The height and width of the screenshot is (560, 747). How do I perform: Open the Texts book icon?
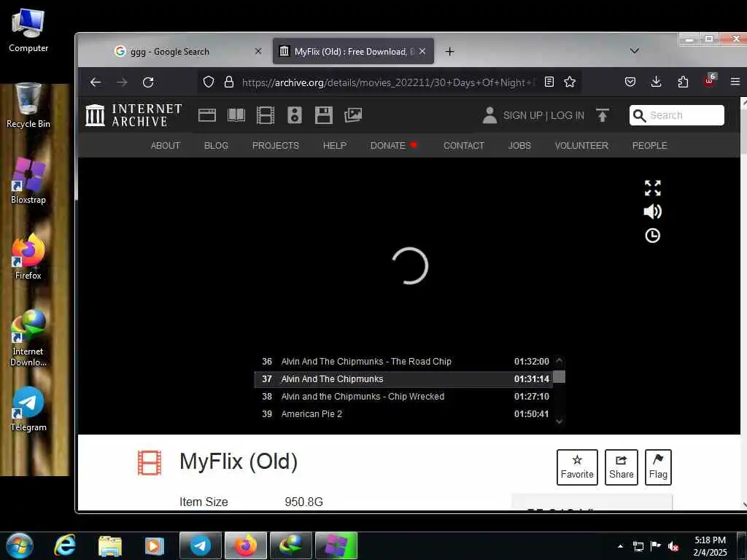236,115
